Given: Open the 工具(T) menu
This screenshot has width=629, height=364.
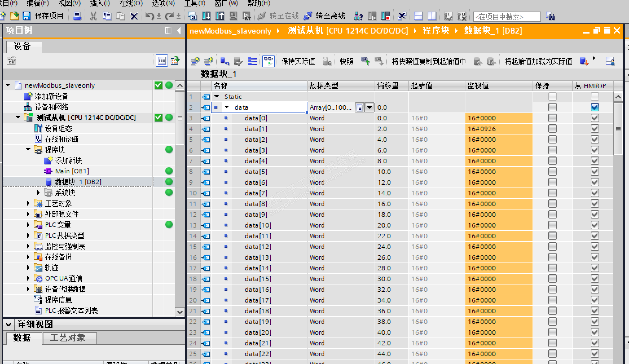Looking at the screenshot, I should click(195, 3).
